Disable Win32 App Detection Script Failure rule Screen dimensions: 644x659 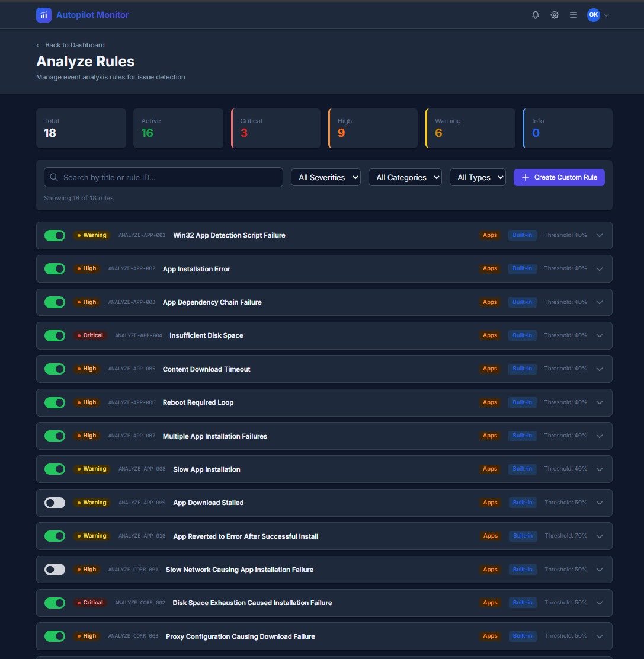click(x=55, y=235)
